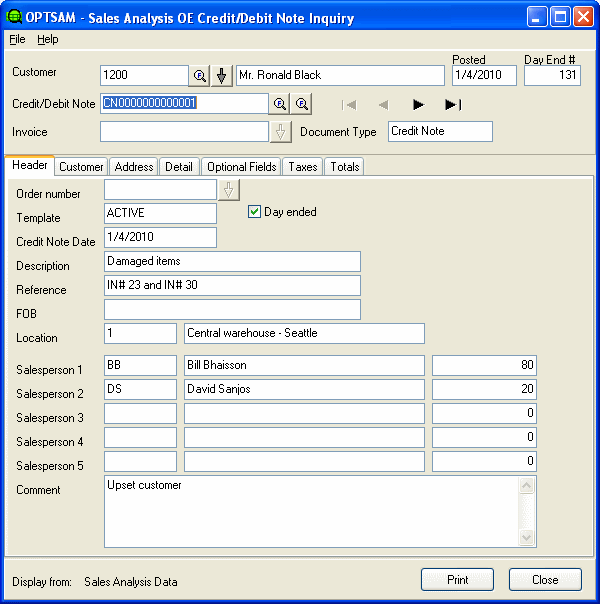Click the Salesperson 1 percentage field 80
600x604 pixels.
coord(484,366)
